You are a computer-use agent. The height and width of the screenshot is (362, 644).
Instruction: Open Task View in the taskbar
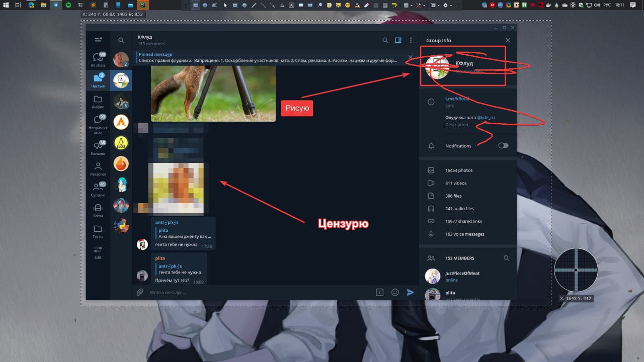click(x=18, y=5)
